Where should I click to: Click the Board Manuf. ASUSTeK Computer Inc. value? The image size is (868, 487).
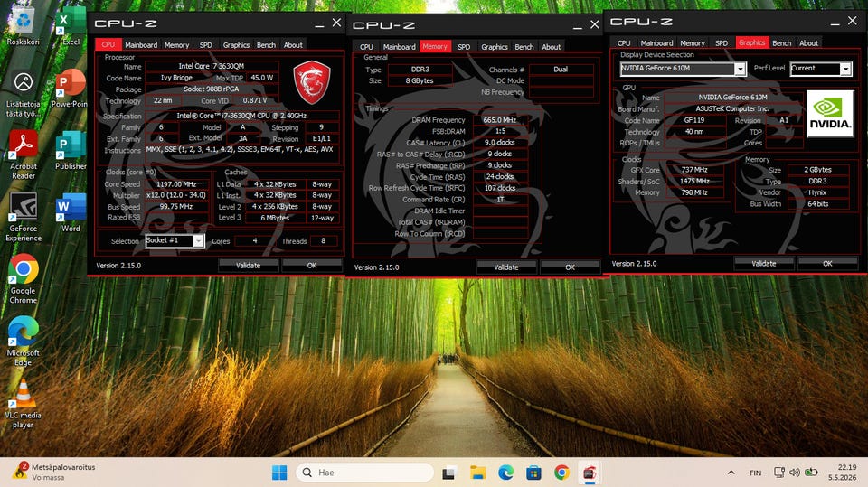[x=733, y=108]
